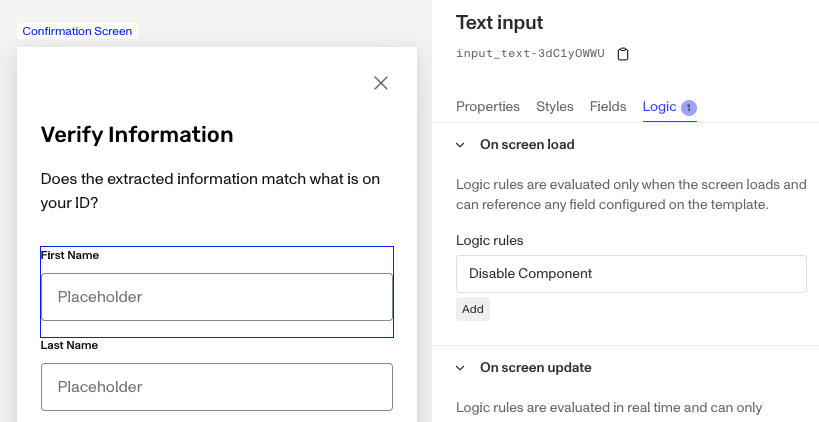Image resolution: width=819 pixels, height=422 pixels.
Task: Click the Text input panel title
Action: click(499, 22)
